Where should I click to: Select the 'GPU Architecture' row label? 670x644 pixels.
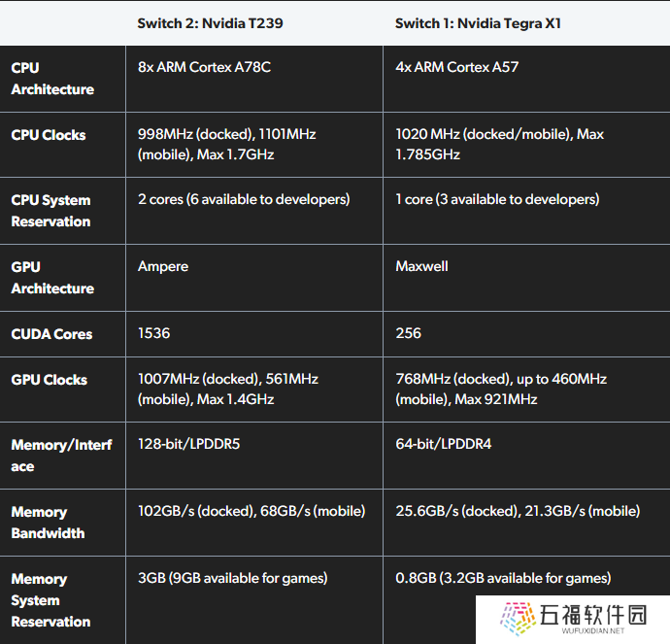coord(52,278)
